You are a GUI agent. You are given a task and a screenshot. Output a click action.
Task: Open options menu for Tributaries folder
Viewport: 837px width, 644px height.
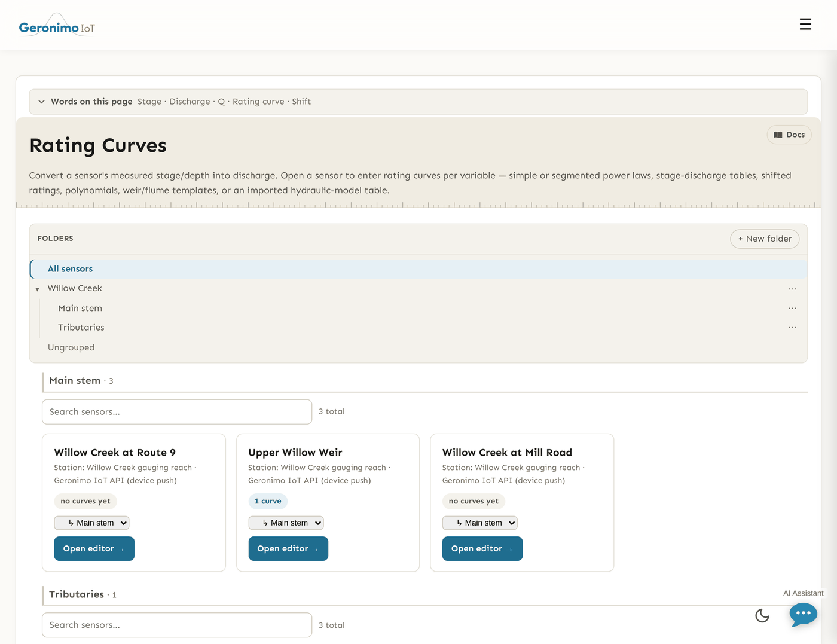(x=792, y=328)
